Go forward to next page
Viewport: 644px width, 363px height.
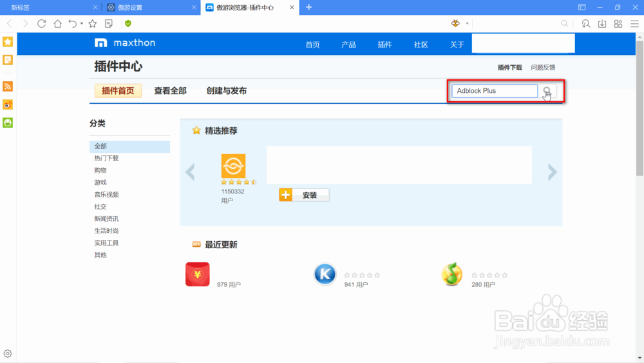click(x=26, y=23)
